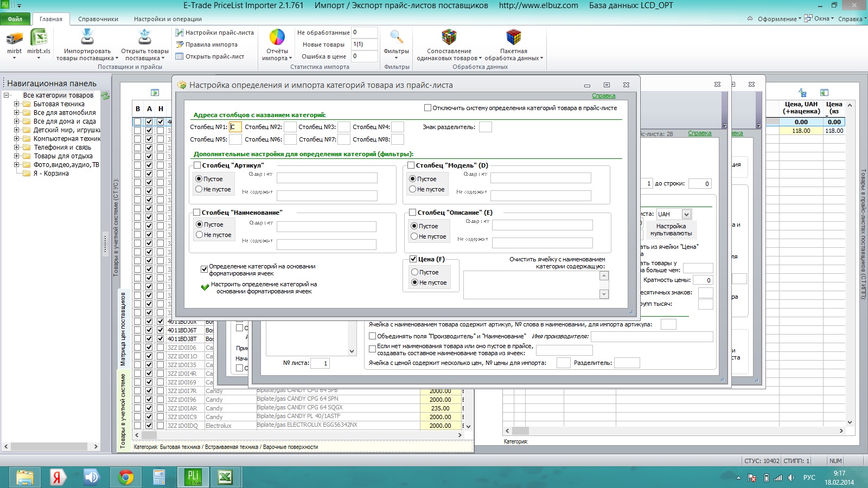Click the Справка link next to "йс-листа: 28"
The width and height of the screenshot is (868, 488).
(700, 133)
